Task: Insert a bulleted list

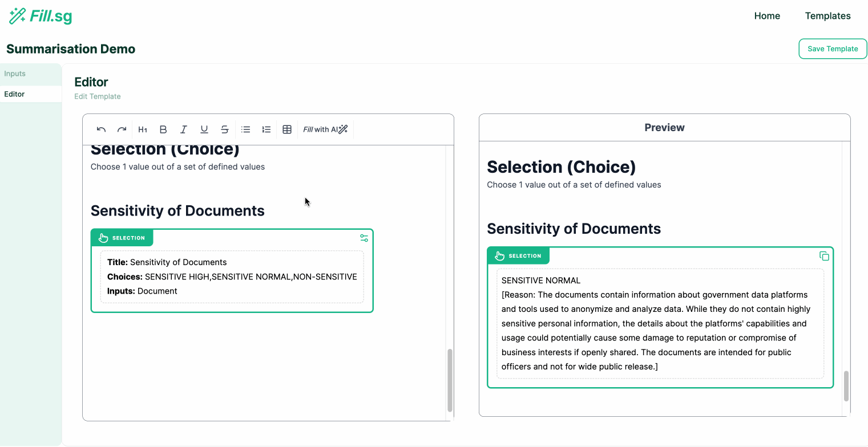Action: 246,129
